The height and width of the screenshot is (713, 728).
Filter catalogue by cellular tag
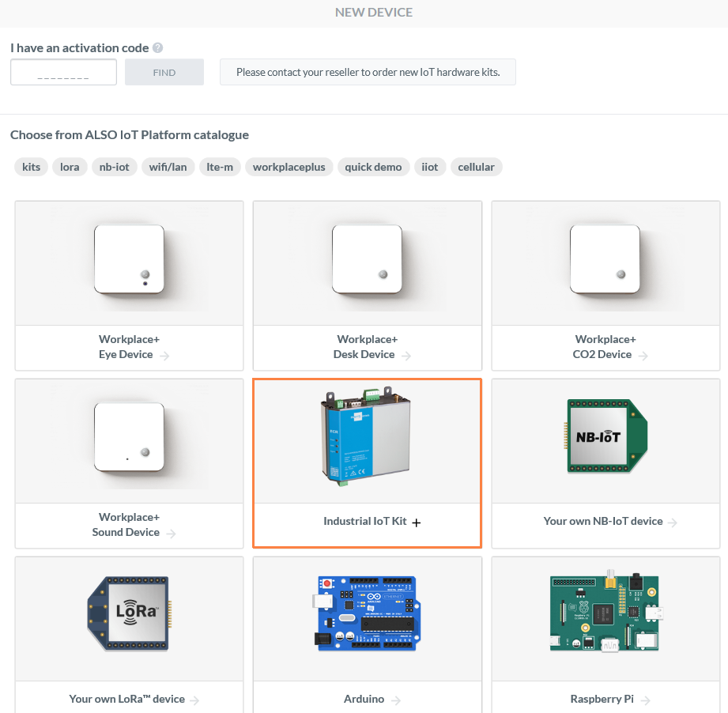(477, 167)
